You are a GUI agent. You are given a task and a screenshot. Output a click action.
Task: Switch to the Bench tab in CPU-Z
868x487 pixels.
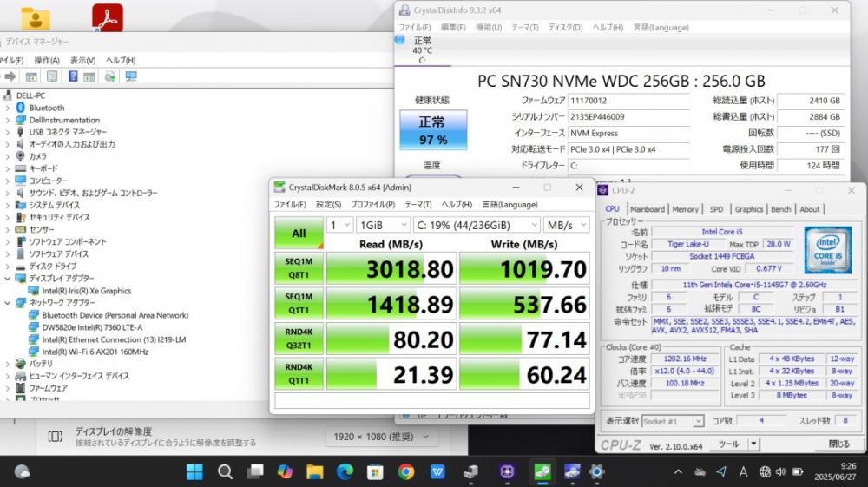pyautogui.click(x=780, y=209)
